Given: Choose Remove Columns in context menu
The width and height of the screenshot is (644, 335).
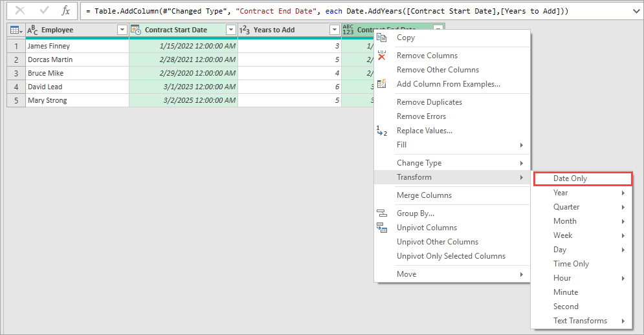Looking at the screenshot, I should click(x=427, y=56).
